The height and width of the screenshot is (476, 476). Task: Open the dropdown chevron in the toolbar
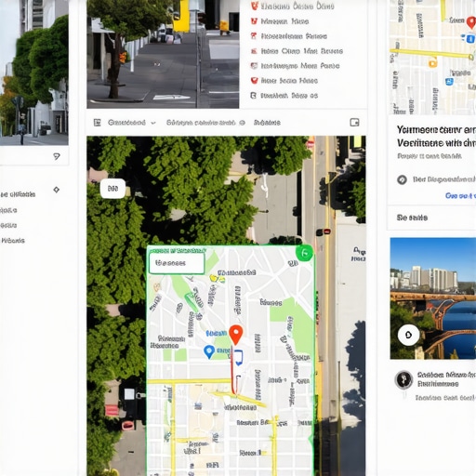pyautogui.click(x=153, y=123)
